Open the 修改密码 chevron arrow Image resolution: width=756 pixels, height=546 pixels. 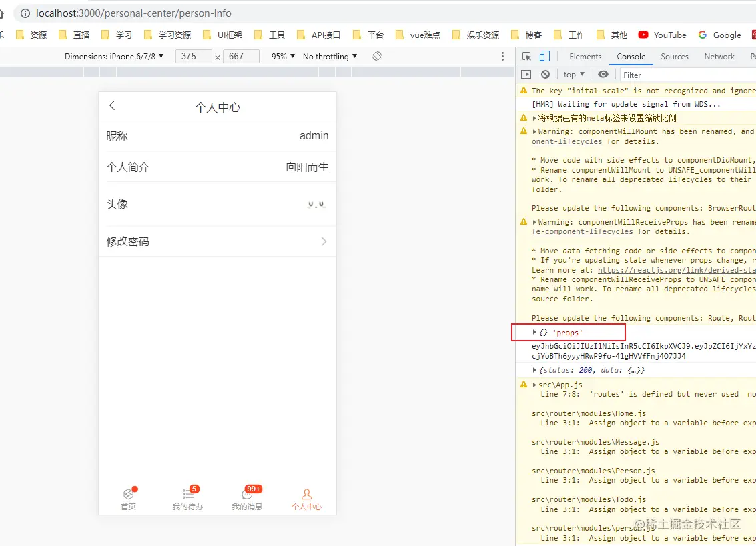pyautogui.click(x=324, y=241)
